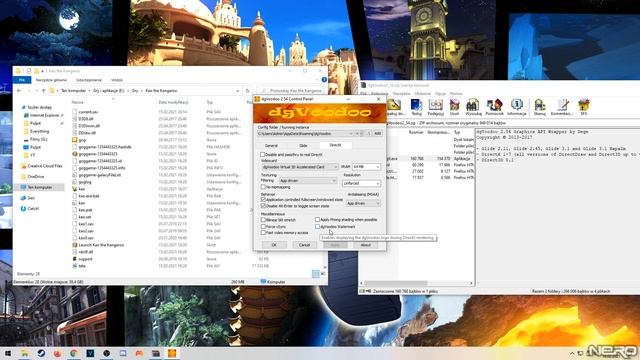Click the Gry breadcrumb in Explorer address bar
This screenshot has height=360, width=640.
pyautogui.click(x=135, y=91)
